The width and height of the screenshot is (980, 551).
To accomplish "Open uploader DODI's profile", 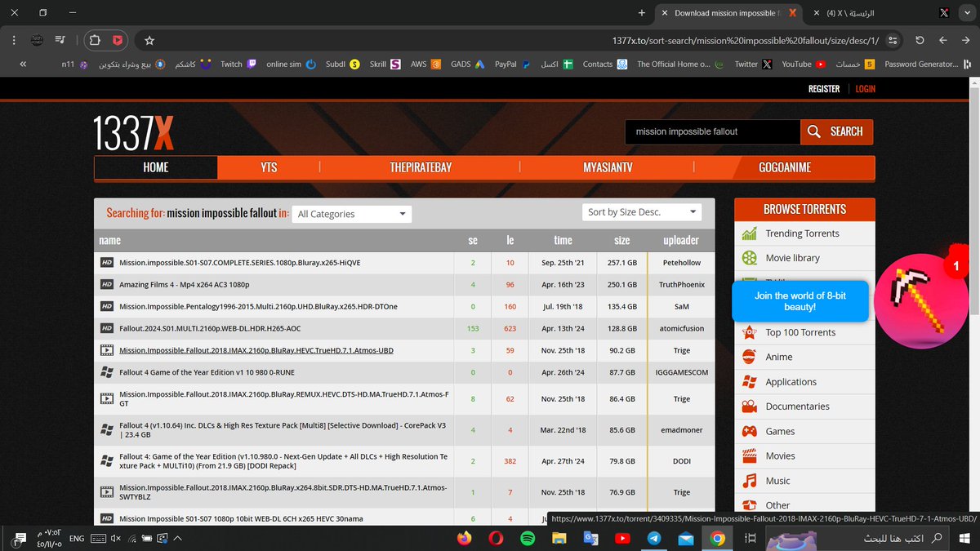I will coord(681,461).
